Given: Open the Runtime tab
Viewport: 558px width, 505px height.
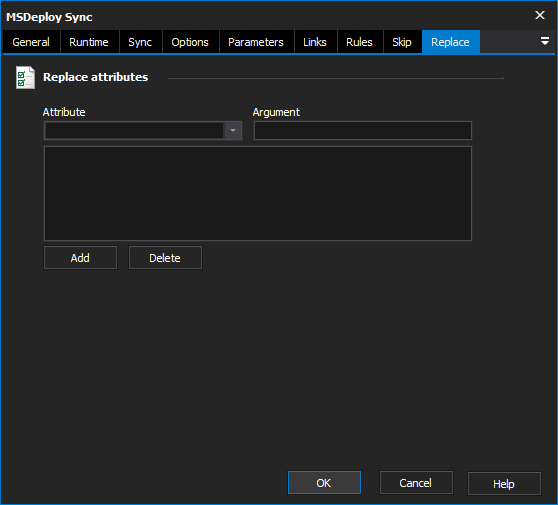Looking at the screenshot, I should [89, 42].
